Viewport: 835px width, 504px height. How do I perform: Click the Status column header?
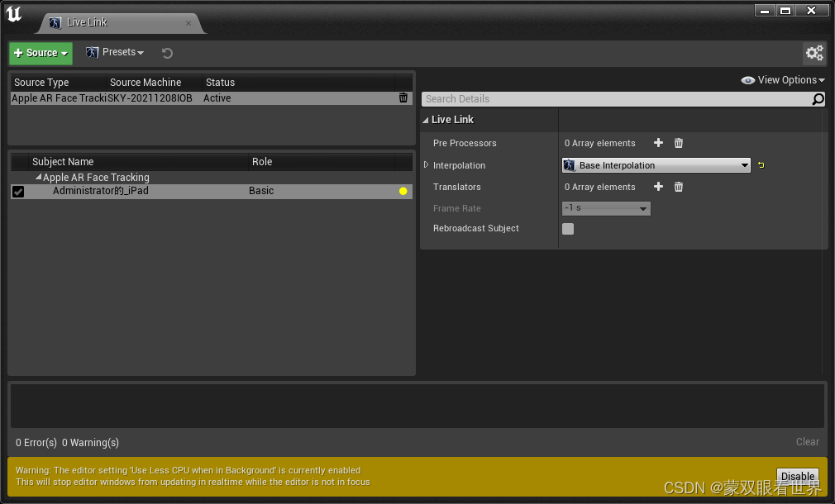click(x=220, y=83)
